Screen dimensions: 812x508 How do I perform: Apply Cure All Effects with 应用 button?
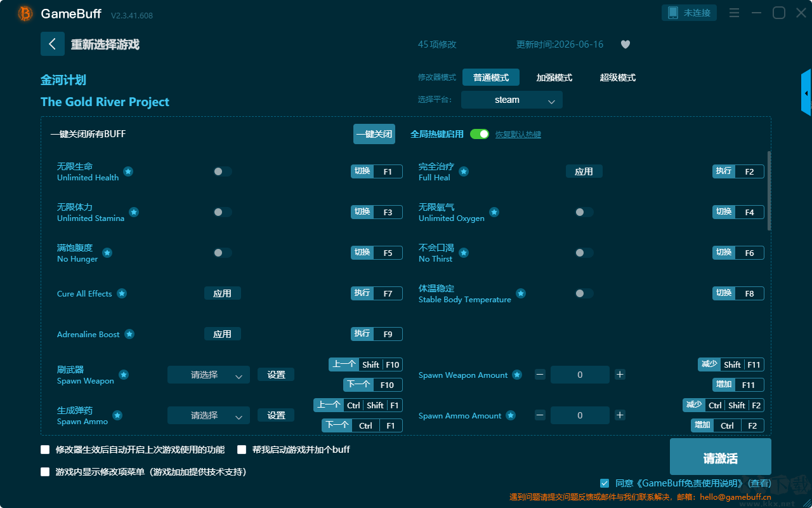223,293
